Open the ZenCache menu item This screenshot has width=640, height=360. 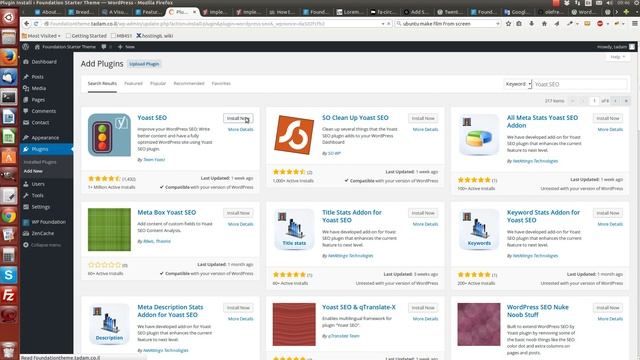[42, 233]
